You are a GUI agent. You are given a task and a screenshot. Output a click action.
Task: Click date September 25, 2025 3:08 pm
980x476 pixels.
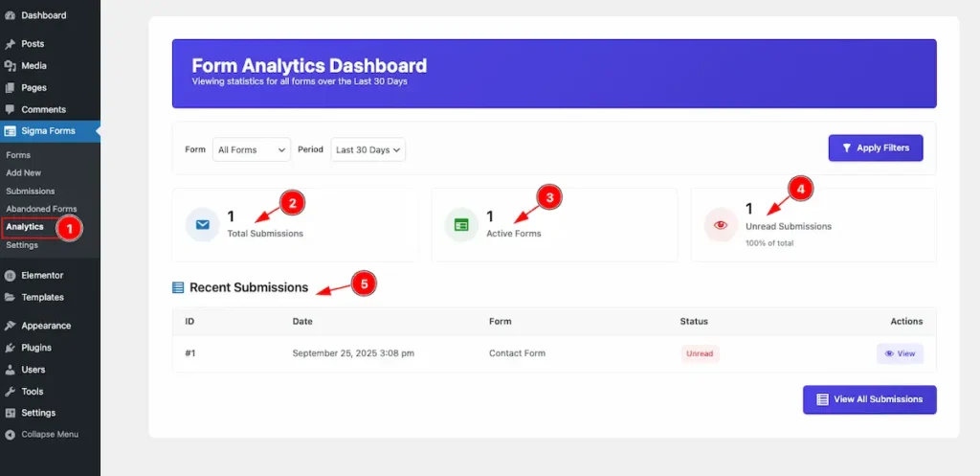[x=353, y=353]
